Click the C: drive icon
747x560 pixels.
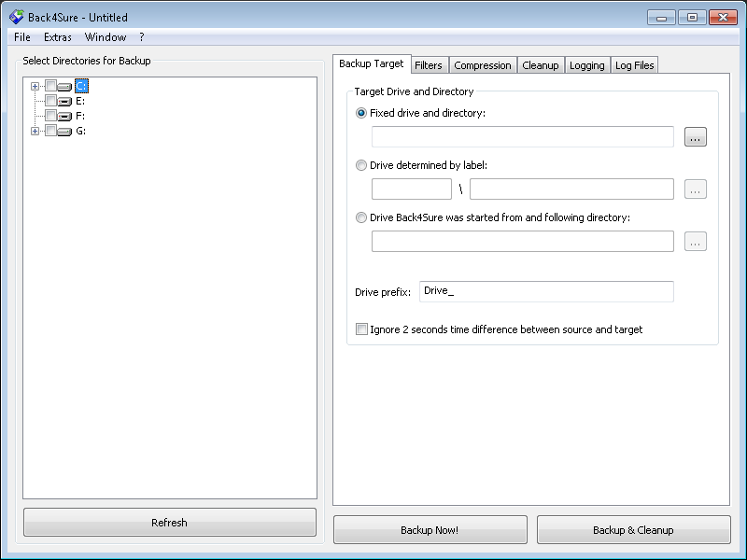(64, 87)
